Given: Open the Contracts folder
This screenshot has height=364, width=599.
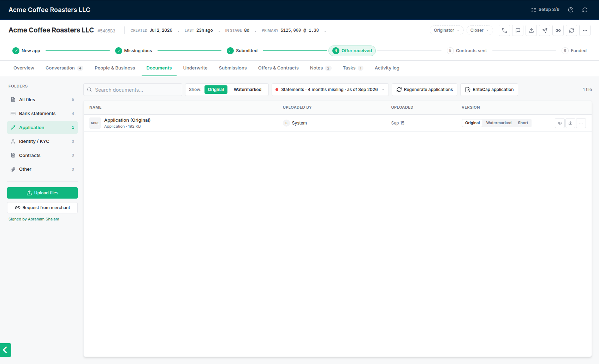Looking at the screenshot, I should [42, 156].
